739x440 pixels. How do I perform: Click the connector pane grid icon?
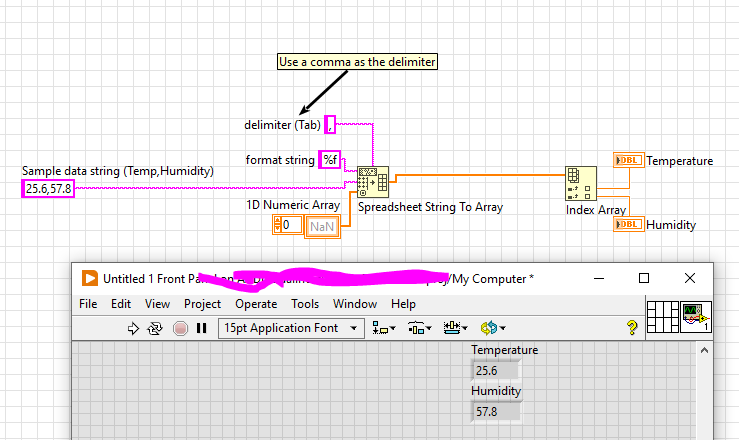[x=662, y=317]
